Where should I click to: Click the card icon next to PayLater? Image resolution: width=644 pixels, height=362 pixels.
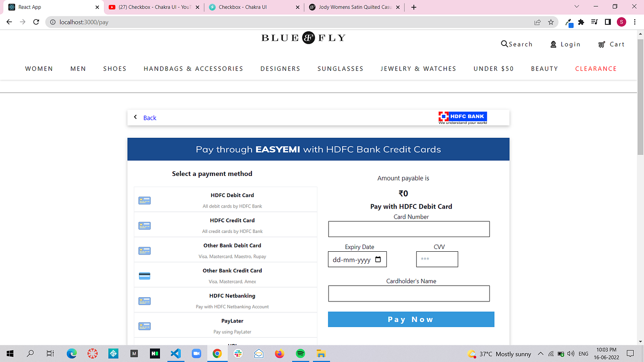tap(144, 326)
